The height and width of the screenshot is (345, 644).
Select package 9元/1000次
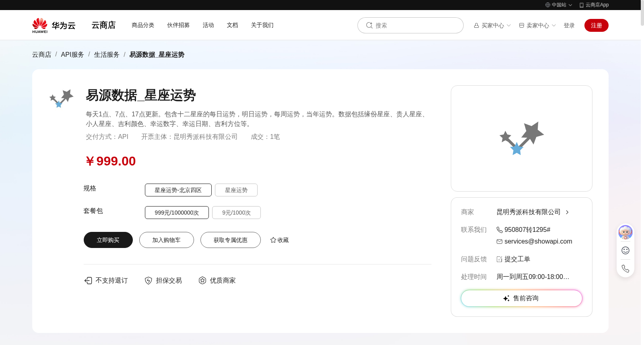pyautogui.click(x=236, y=213)
